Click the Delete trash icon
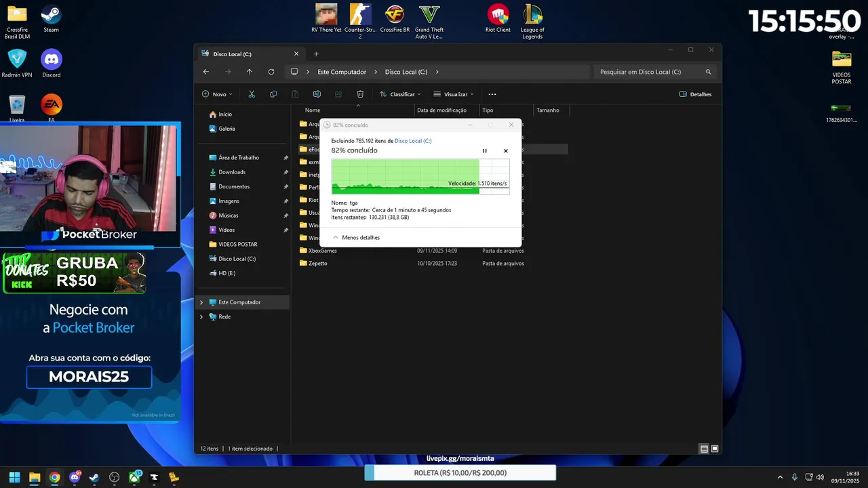This screenshot has width=868, height=488. (360, 94)
